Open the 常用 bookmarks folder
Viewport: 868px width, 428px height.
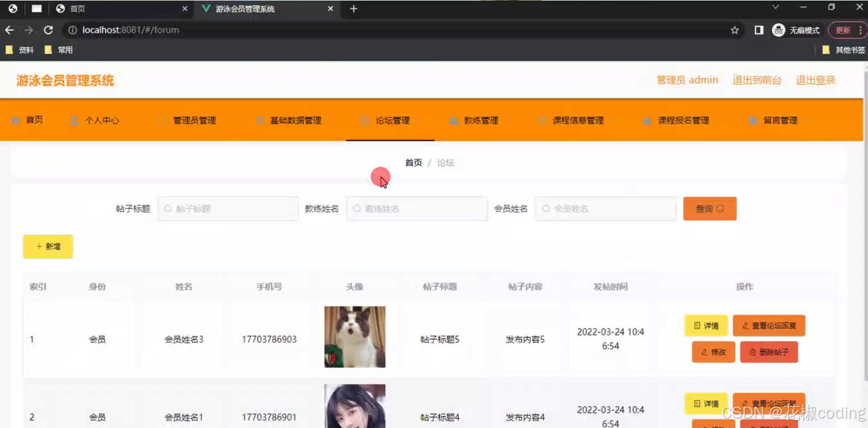pyautogui.click(x=59, y=50)
